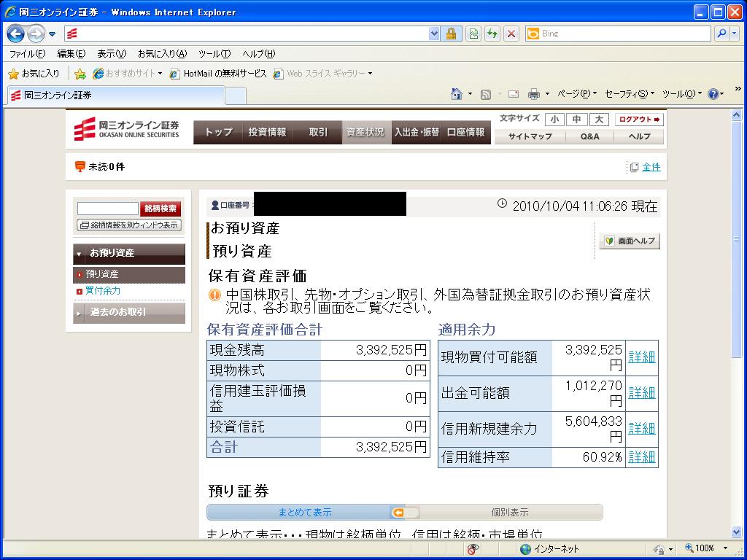
Task: Open the HotMail の無料サービス favorite link
Action: point(219,74)
